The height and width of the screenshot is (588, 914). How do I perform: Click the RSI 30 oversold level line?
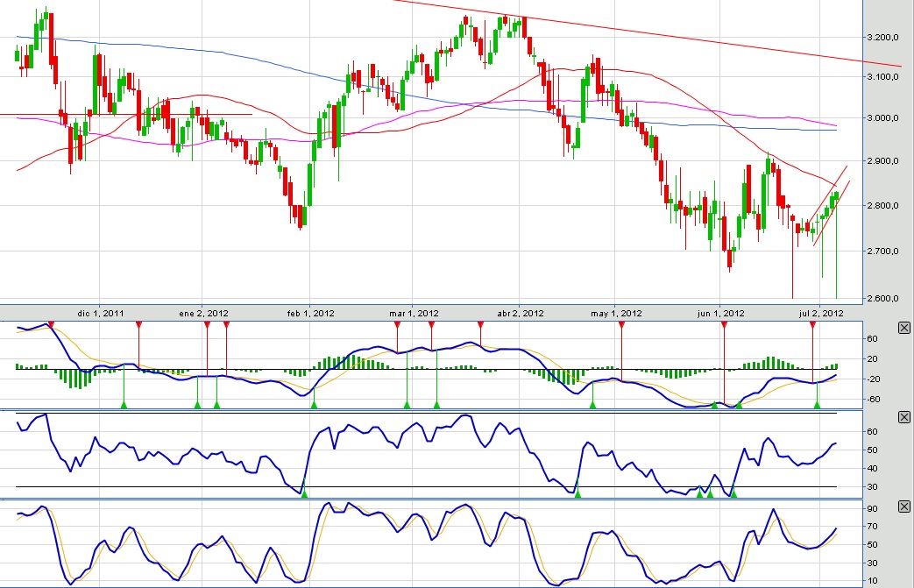[x=438, y=485]
